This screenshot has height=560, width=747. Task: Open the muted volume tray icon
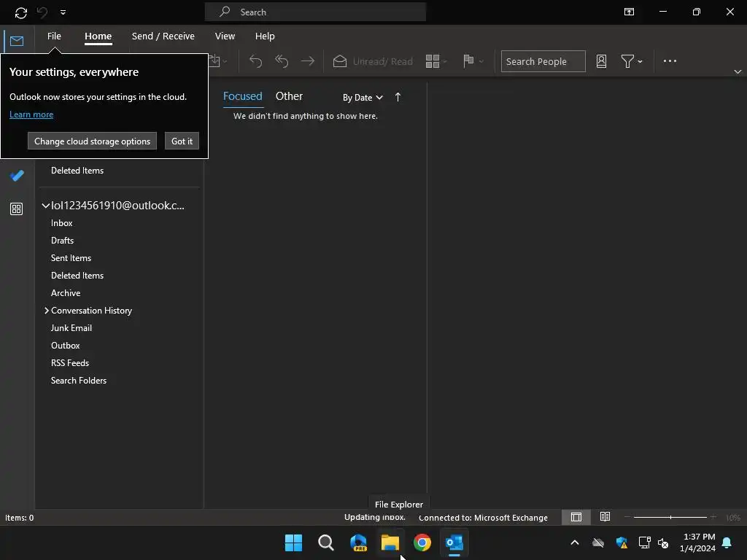663,542
